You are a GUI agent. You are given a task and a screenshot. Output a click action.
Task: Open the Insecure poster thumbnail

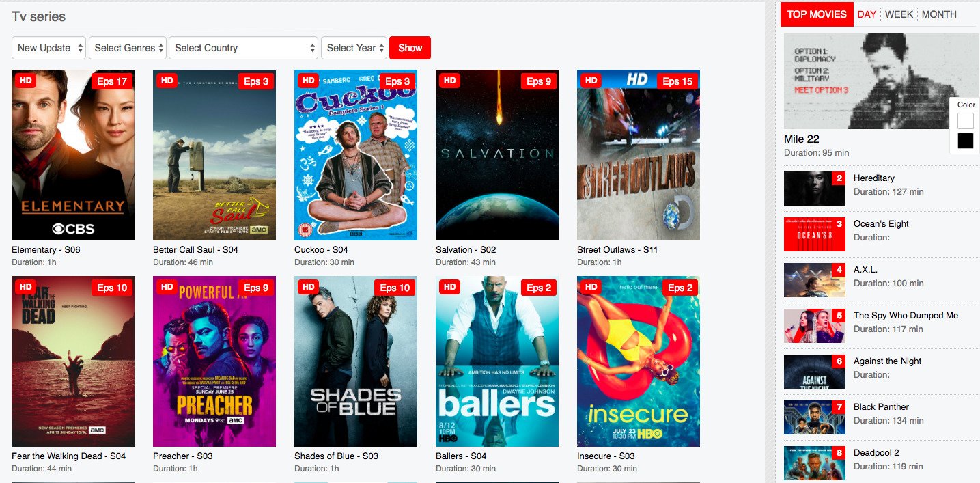click(639, 361)
